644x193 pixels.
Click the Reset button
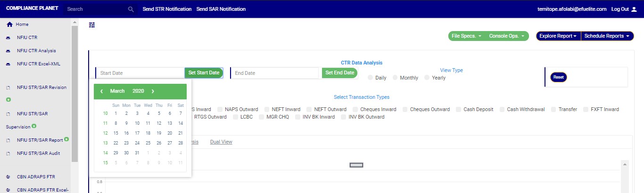(558, 77)
